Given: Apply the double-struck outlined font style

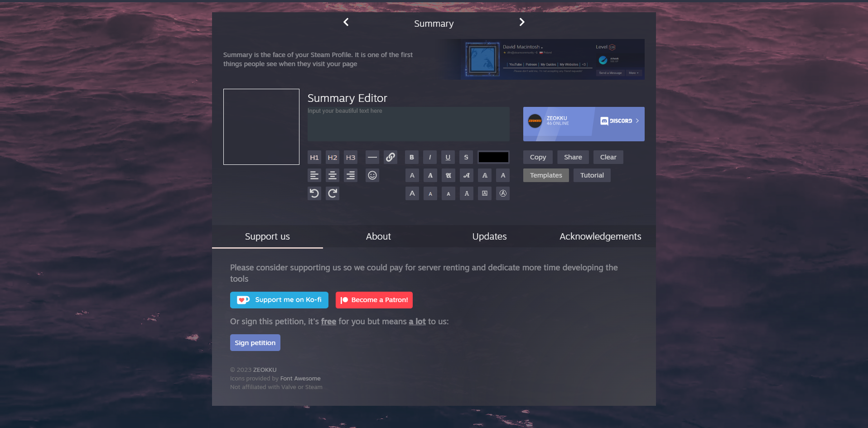Looking at the screenshot, I should 485,175.
